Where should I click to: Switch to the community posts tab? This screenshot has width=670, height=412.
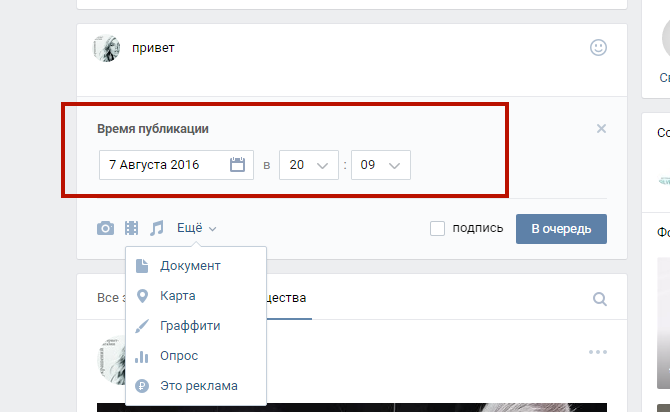point(288,298)
